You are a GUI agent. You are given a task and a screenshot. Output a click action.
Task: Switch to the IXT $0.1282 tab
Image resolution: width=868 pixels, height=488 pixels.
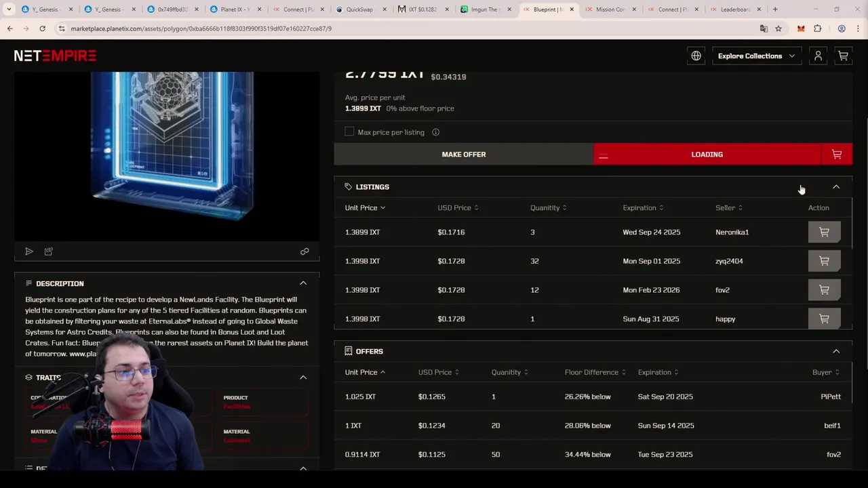point(422,9)
